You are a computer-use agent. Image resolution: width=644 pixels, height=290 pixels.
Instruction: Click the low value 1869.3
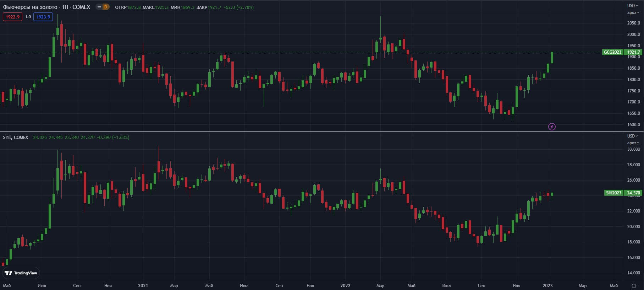(188, 7)
